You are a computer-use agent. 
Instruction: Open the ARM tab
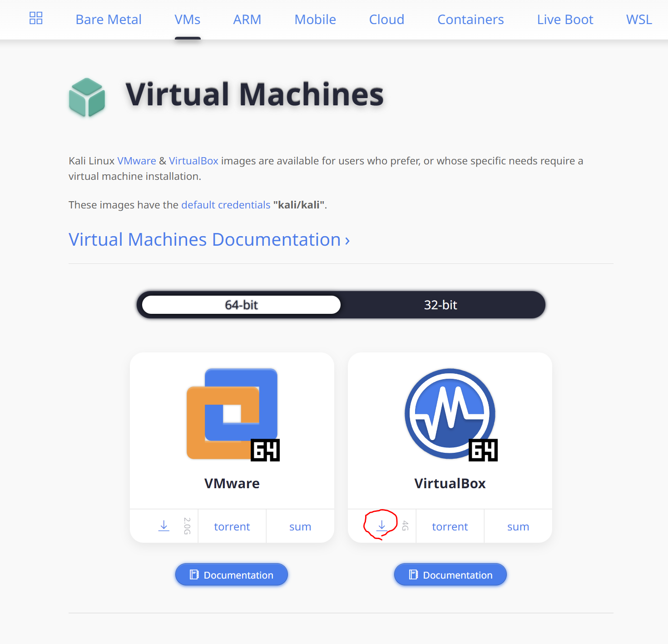click(x=247, y=20)
